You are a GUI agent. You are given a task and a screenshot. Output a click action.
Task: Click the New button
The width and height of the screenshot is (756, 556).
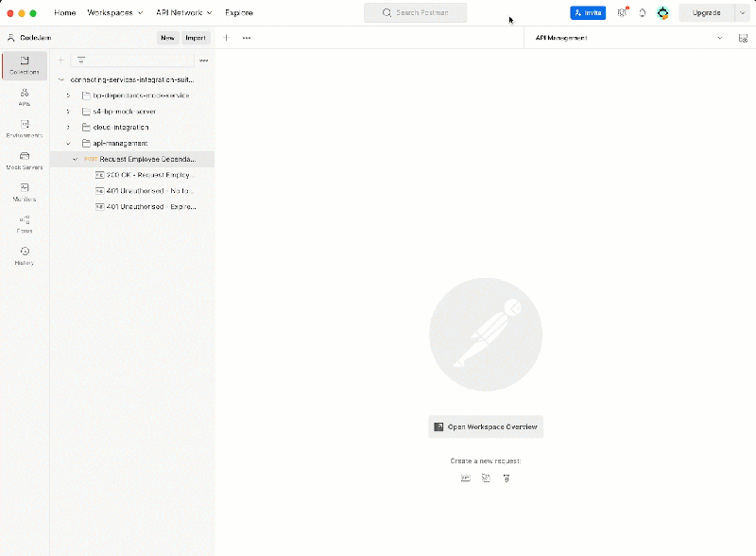(168, 38)
